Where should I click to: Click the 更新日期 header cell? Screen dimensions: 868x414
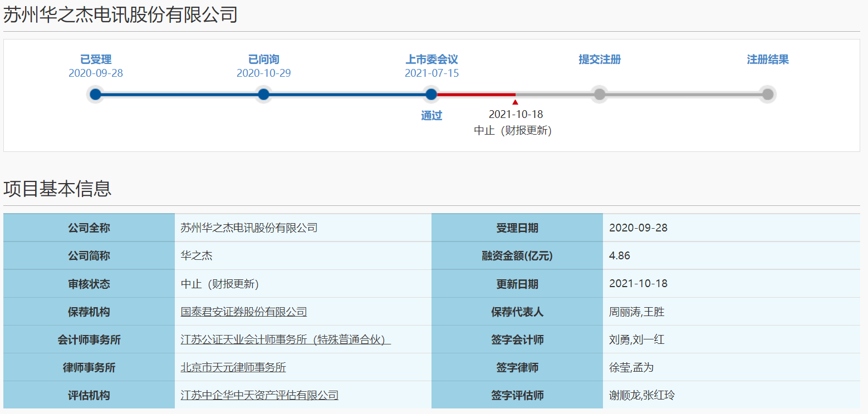pos(517,284)
